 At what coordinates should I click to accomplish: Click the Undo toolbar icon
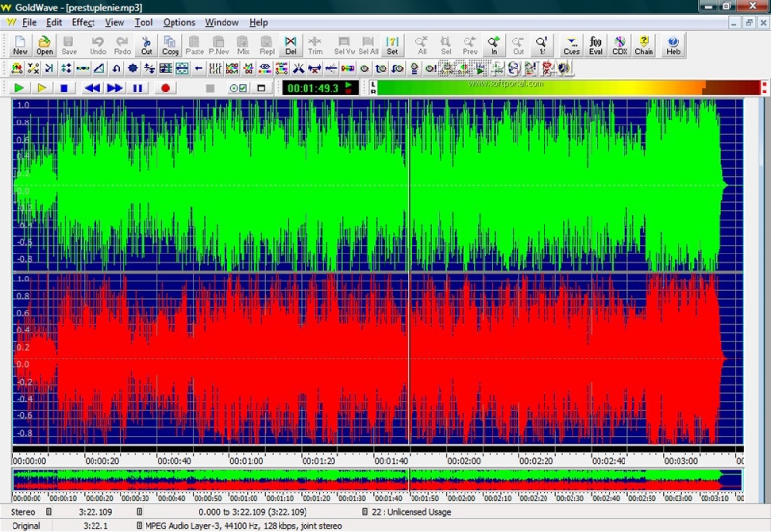(x=98, y=44)
